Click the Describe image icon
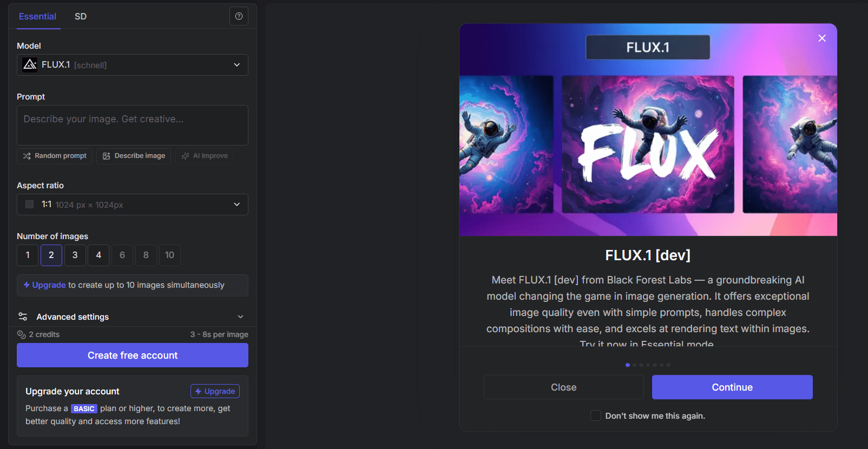This screenshot has height=449, width=868. tap(107, 156)
